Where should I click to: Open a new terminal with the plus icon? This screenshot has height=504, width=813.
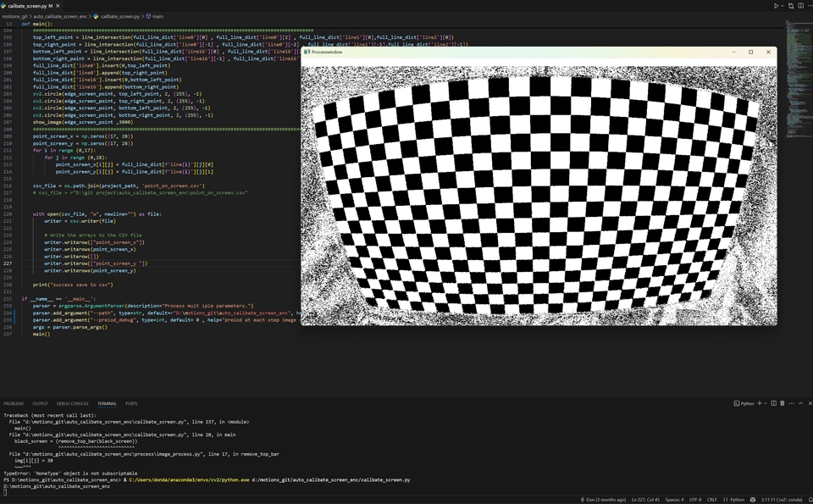coord(759,404)
